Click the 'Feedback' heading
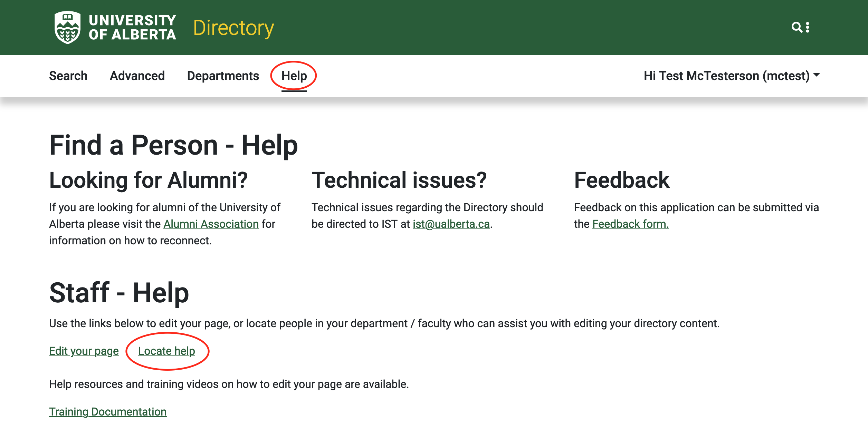This screenshot has height=439, width=868. click(x=622, y=180)
